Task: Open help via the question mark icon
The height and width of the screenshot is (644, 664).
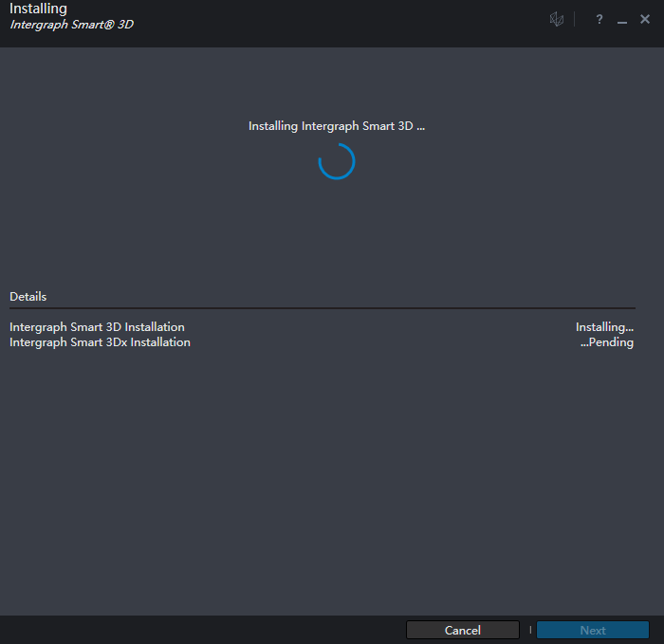Action: click(x=599, y=20)
